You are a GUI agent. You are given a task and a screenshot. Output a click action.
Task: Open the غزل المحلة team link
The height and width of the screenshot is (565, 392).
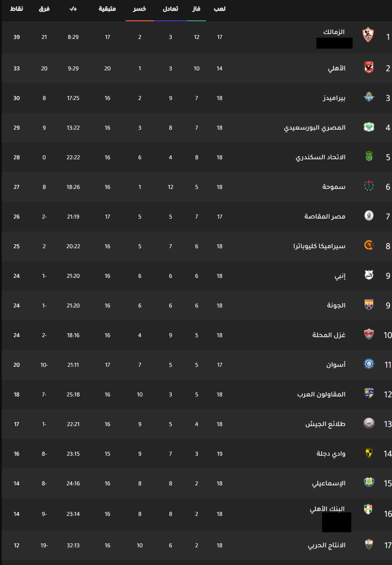tap(329, 335)
